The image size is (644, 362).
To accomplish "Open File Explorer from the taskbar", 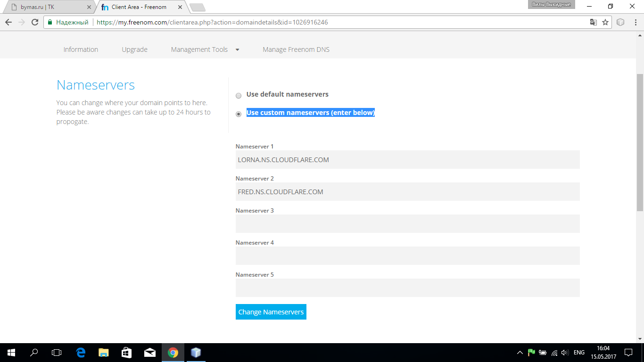I will click(104, 353).
